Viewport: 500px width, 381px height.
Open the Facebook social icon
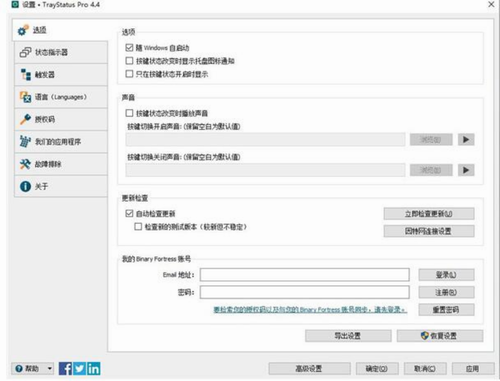pos(65,368)
